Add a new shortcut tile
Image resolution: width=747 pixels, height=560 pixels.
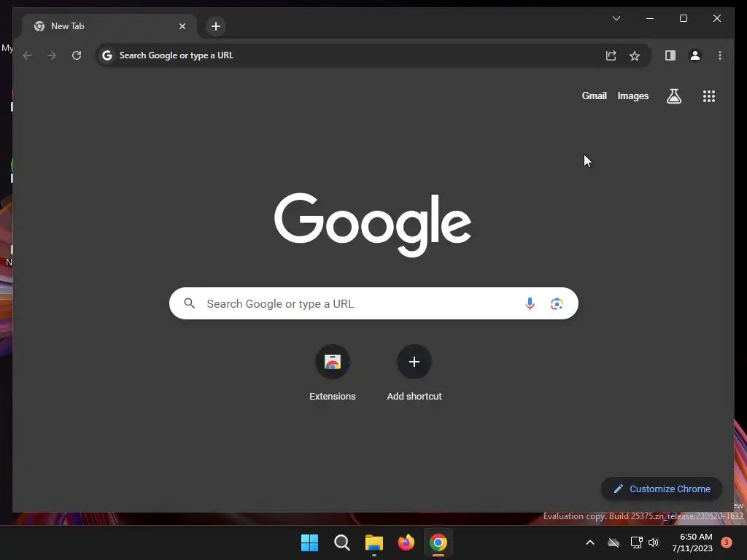point(414,374)
